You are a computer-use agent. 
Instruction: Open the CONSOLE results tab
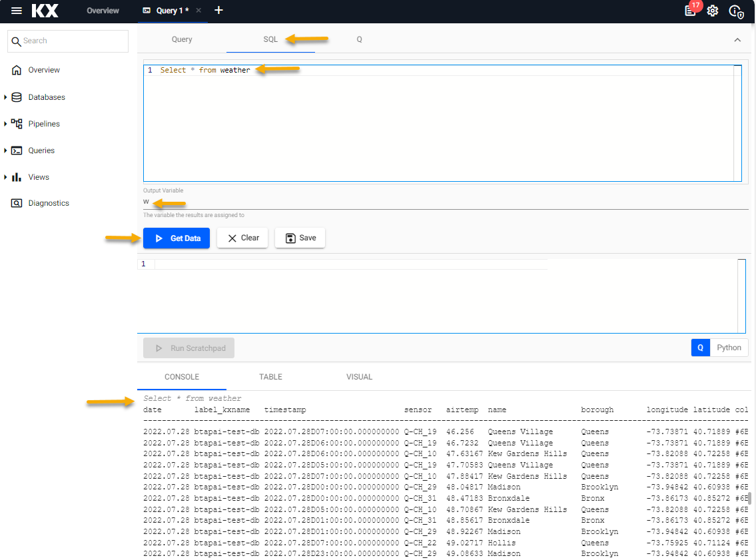182,377
